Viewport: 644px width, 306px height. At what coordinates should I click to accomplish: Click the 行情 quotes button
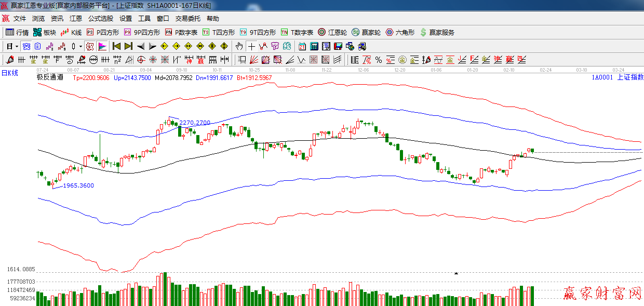pos(17,32)
